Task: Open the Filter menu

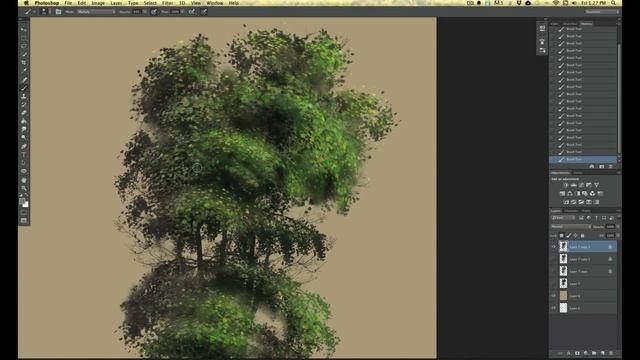Action: (x=167, y=3)
